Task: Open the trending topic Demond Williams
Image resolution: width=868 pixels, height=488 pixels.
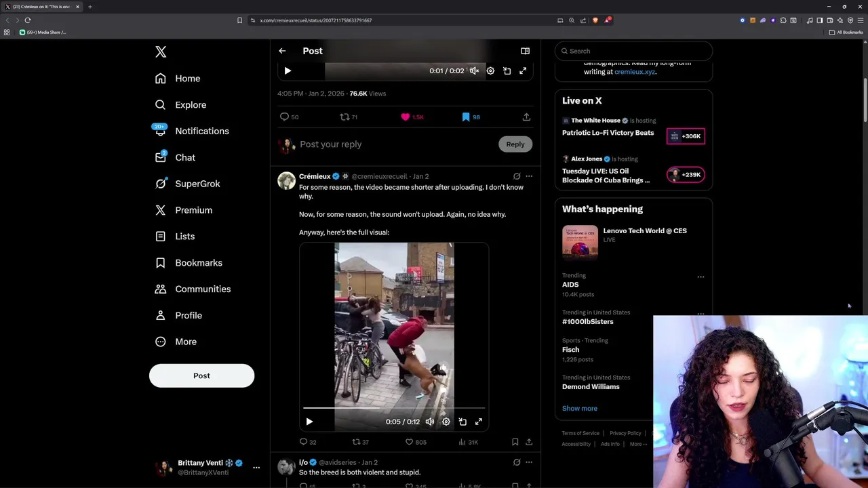Action: (591, 387)
